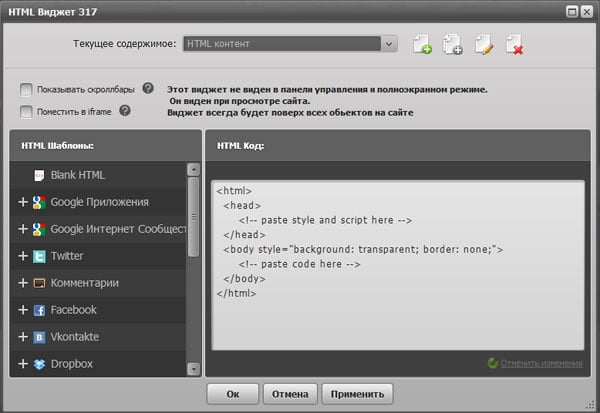
Task: Click the duplicate content icon (gray plus)
Action: click(452, 44)
